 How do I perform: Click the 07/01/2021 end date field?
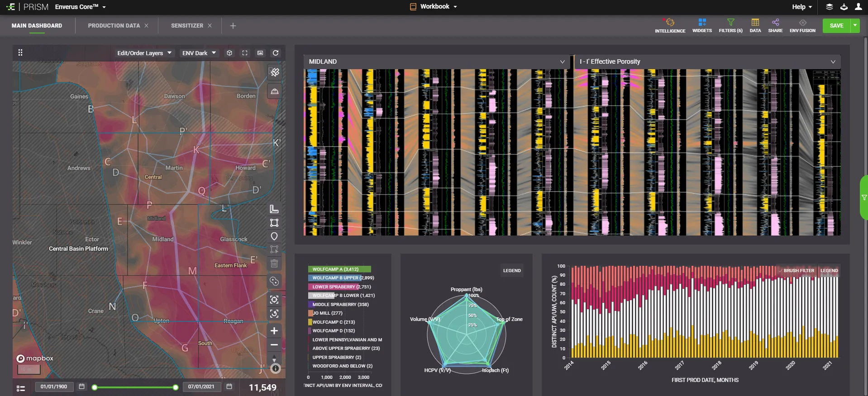coord(201,387)
